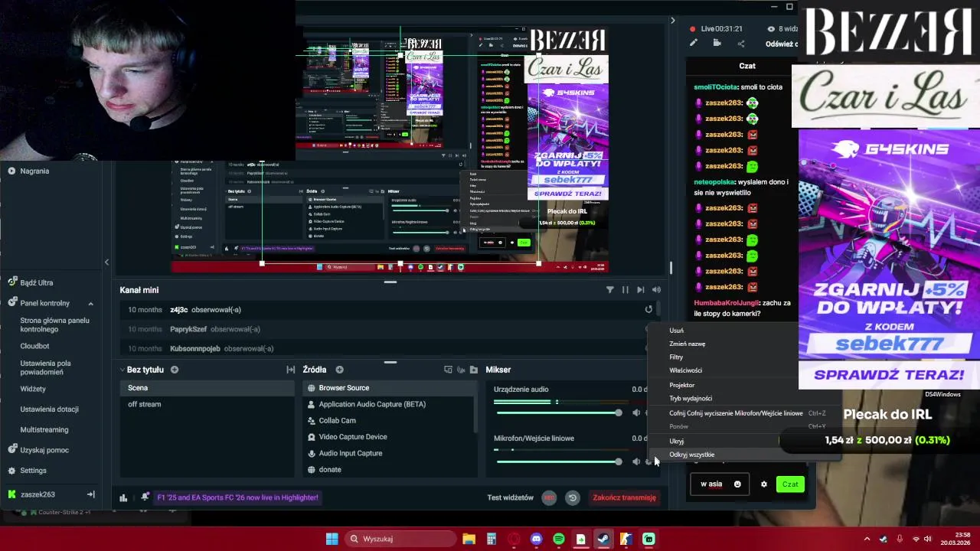Click the camera clip icon near Live timer
This screenshot has width=980, height=551.
[x=717, y=43]
